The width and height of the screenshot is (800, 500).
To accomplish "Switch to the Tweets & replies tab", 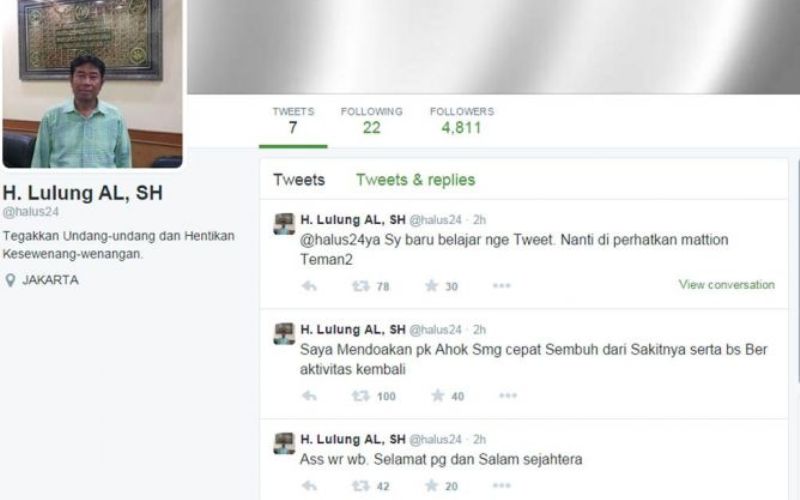I will 415,180.
